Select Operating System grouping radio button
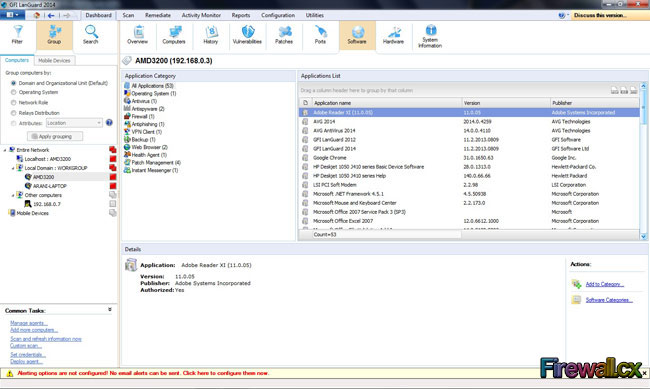 click(14, 92)
